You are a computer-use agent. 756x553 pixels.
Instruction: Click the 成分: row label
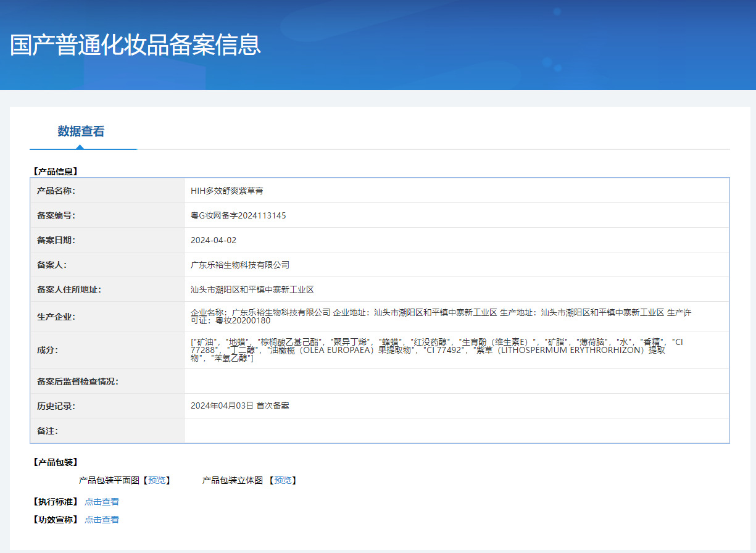point(48,350)
